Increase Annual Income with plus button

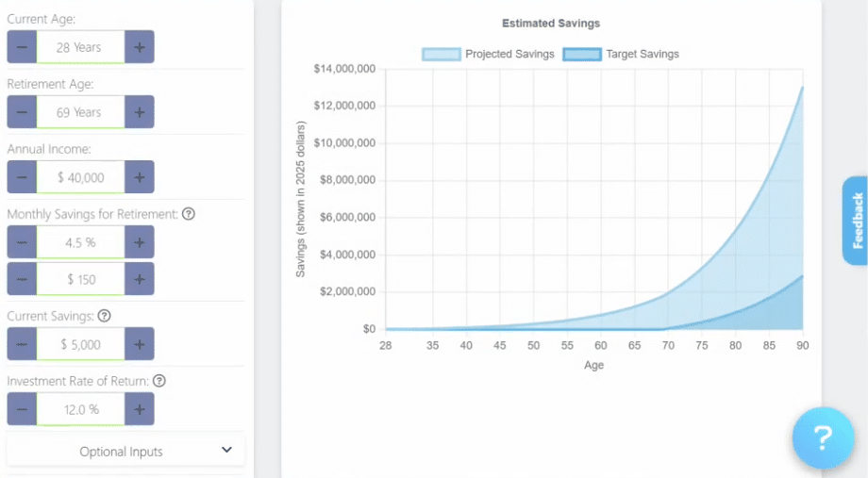tap(139, 177)
